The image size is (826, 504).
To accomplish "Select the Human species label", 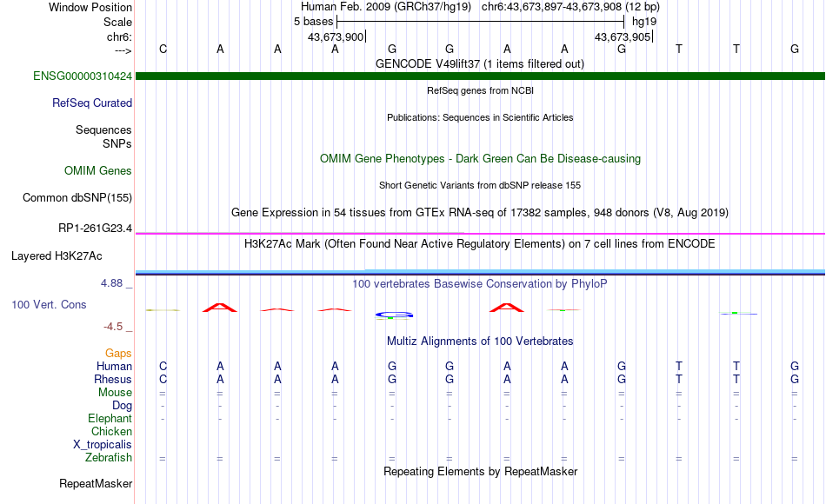I will (114, 366).
